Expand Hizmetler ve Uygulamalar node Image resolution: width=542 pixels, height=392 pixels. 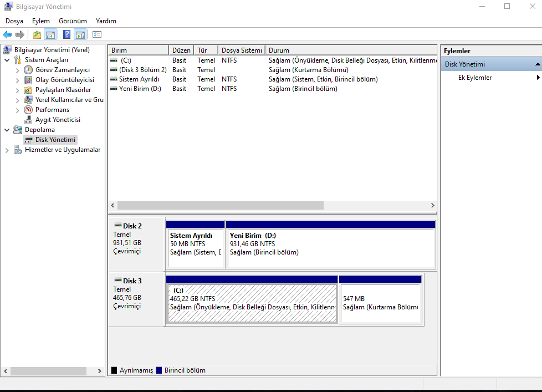(7, 150)
